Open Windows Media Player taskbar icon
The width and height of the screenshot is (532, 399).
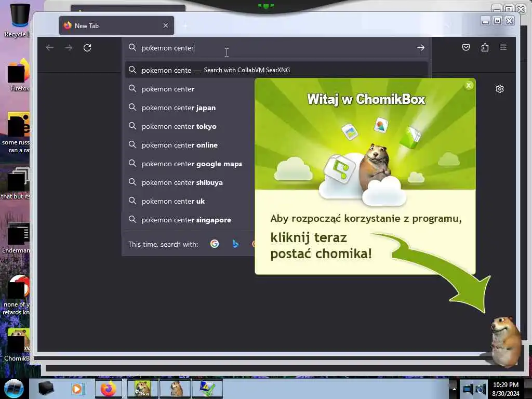(77, 389)
